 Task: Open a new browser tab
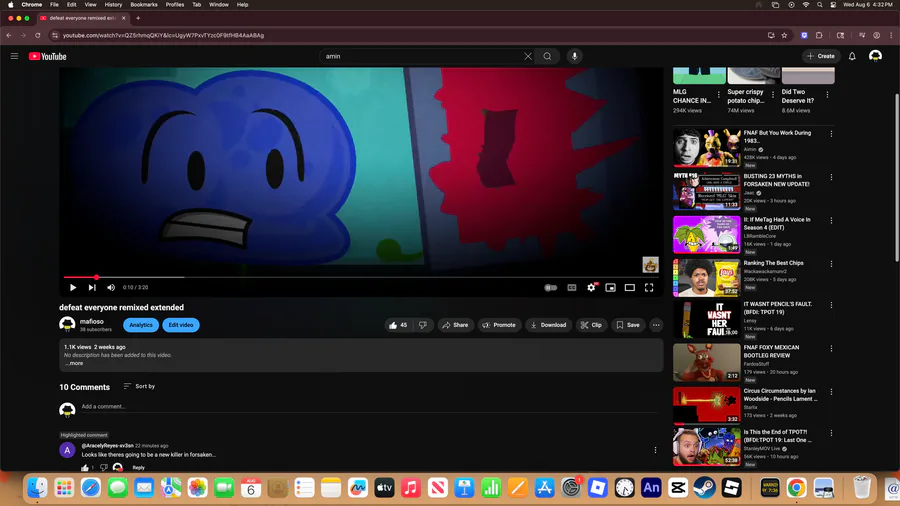coord(138,18)
